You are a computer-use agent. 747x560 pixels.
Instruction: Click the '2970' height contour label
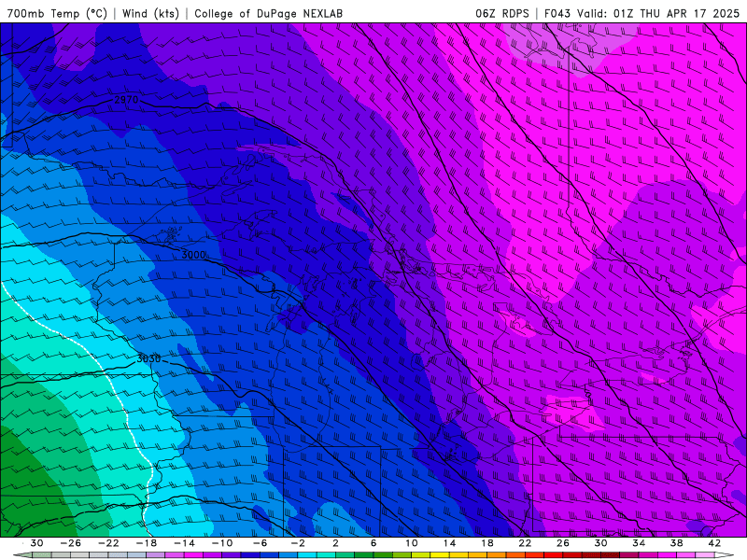coord(126,100)
